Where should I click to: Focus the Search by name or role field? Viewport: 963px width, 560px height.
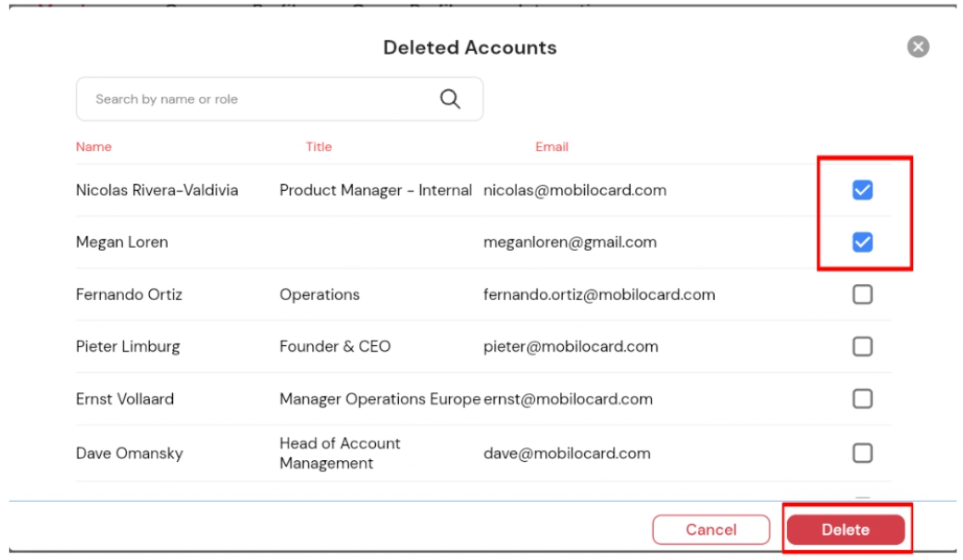[250, 99]
